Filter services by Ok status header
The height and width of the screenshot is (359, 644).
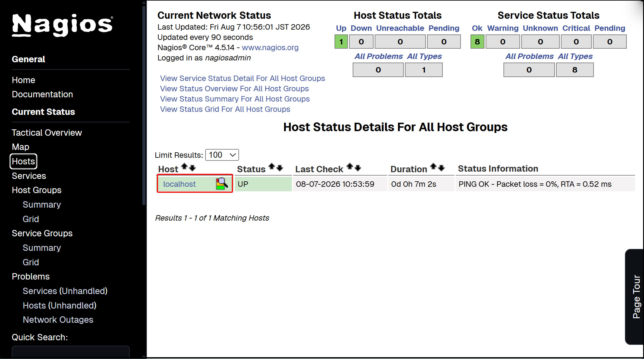click(x=477, y=28)
